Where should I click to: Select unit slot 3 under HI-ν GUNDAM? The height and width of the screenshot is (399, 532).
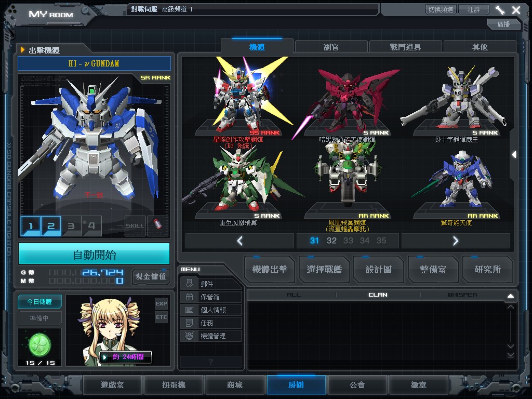coord(71,226)
